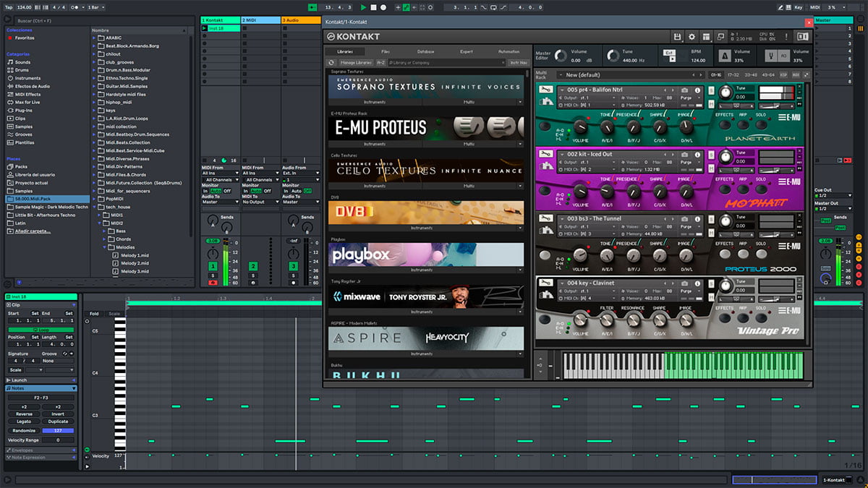
Task: Toggle clip Loop button
Action: coord(42,330)
